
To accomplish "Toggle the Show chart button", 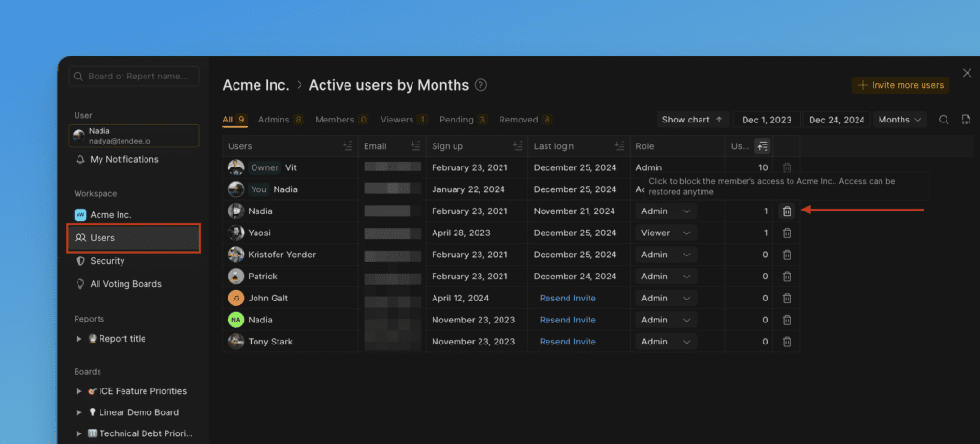I will 692,120.
